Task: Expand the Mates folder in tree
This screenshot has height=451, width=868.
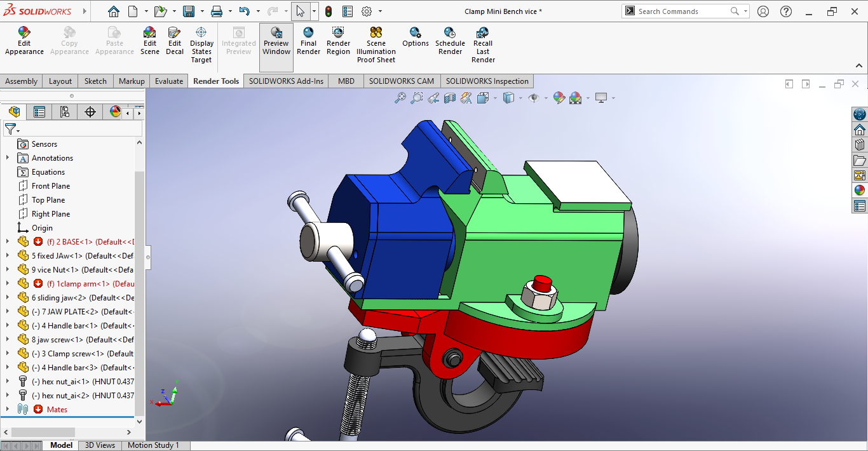Action: [x=8, y=410]
